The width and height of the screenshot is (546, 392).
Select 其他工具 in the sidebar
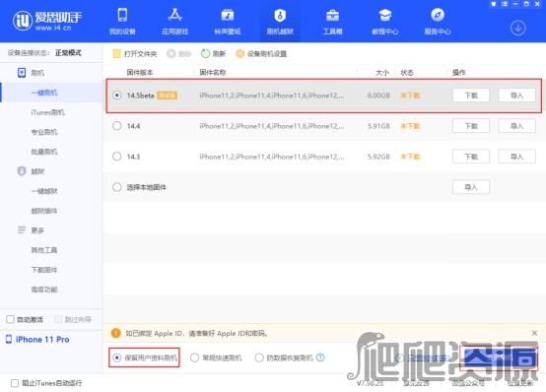tap(44, 250)
